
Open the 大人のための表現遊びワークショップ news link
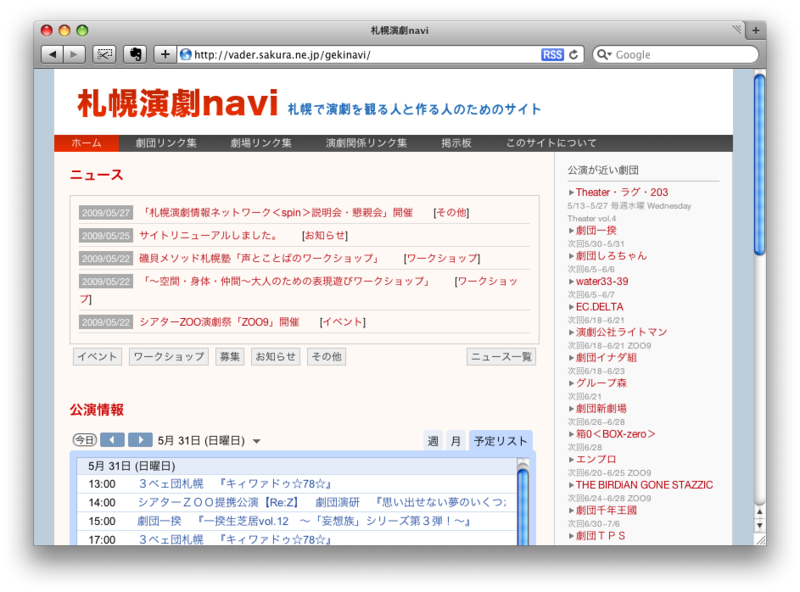click(285, 281)
